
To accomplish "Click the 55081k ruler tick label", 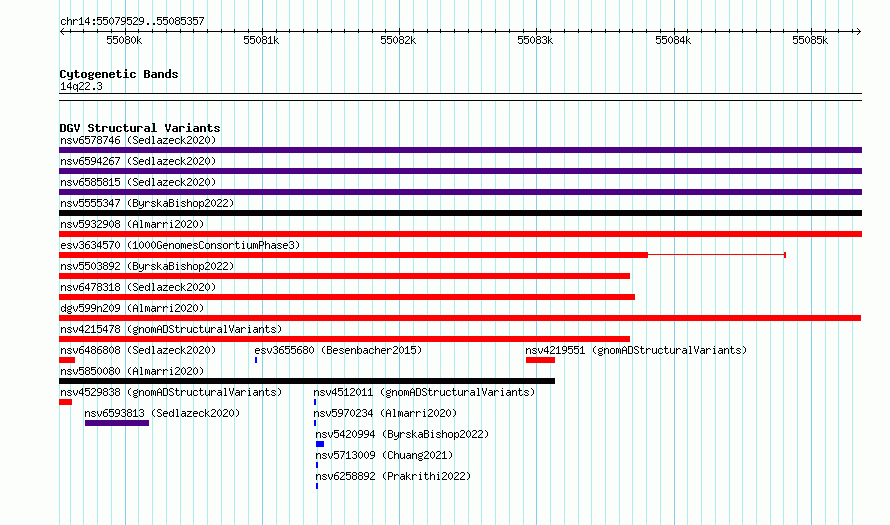I will 261,40.
